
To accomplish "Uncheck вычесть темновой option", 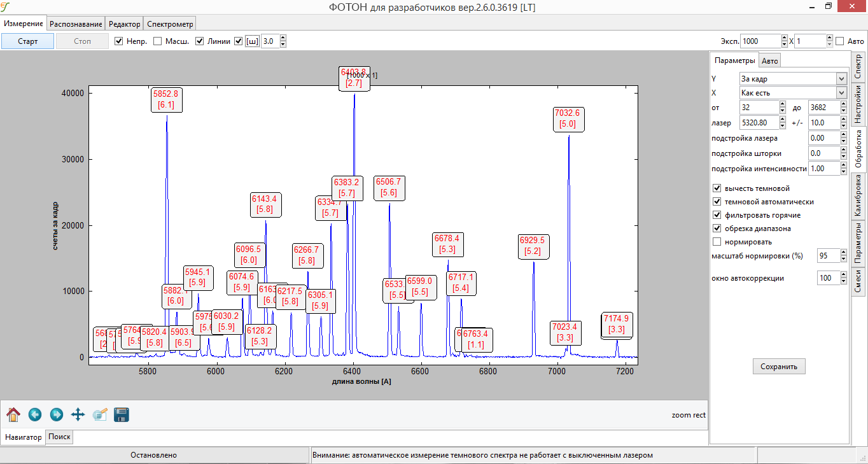I will pyautogui.click(x=717, y=188).
